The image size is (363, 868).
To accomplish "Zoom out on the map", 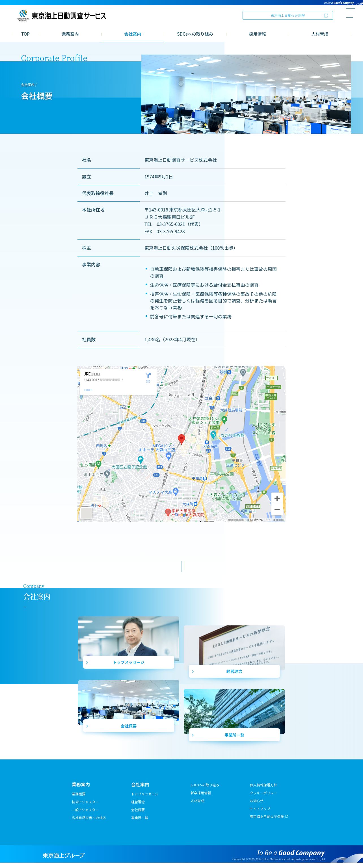I will point(277,510).
